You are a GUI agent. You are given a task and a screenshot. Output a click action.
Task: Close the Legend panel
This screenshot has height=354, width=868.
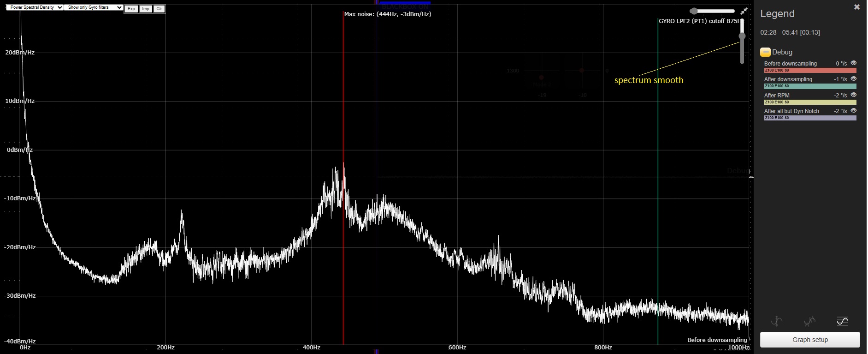coord(857,7)
